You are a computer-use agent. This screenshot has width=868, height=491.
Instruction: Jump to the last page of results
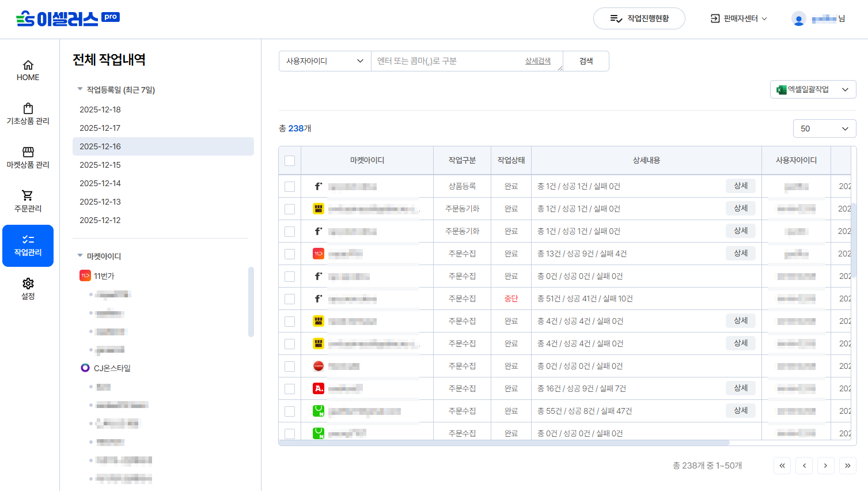click(x=848, y=466)
